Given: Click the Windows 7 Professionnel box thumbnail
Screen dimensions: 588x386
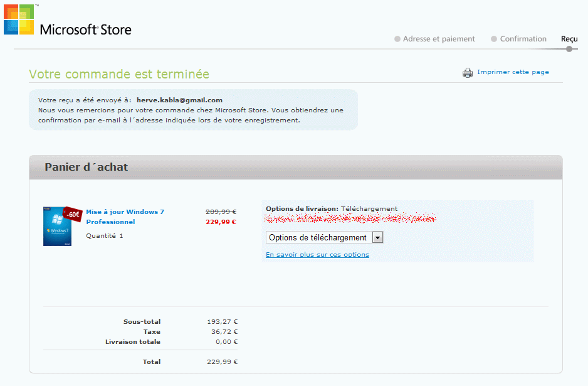Looking at the screenshot, I should click(58, 227).
